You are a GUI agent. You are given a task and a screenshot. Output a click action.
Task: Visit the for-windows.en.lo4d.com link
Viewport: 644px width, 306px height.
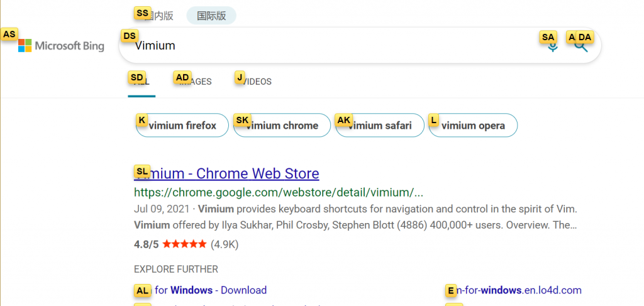point(519,290)
